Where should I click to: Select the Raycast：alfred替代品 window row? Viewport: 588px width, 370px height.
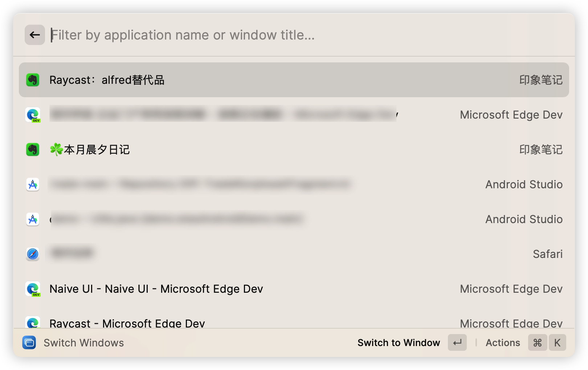tap(294, 80)
